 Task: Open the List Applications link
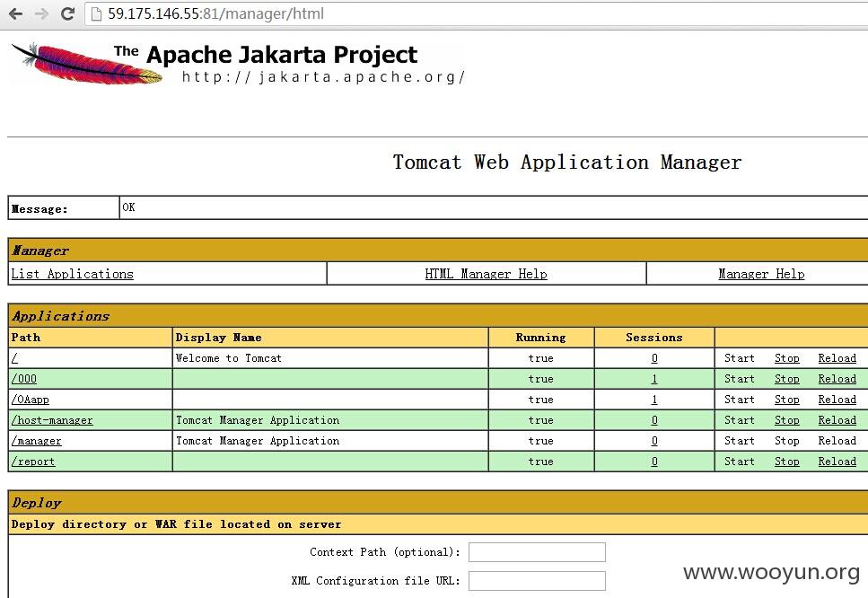(x=73, y=274)
